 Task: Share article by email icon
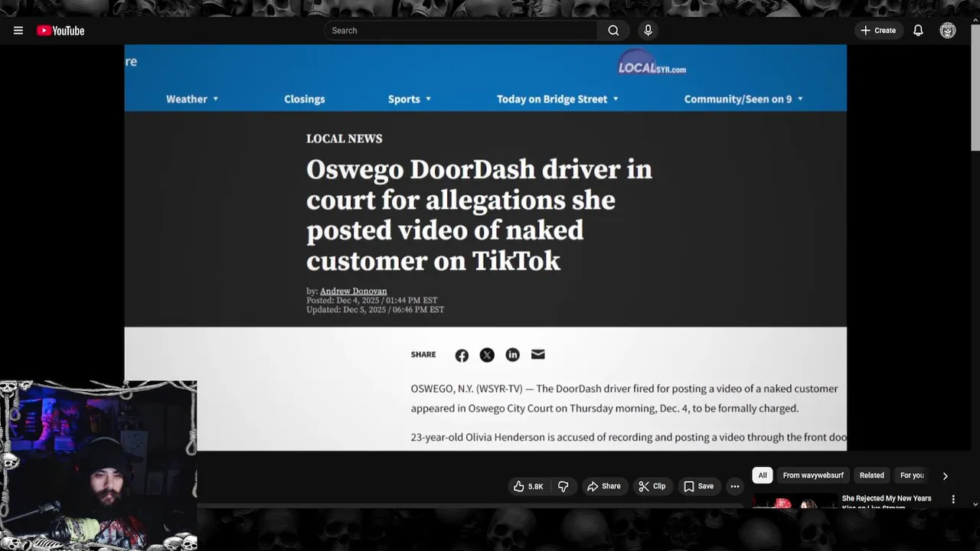tap(537, 354)
